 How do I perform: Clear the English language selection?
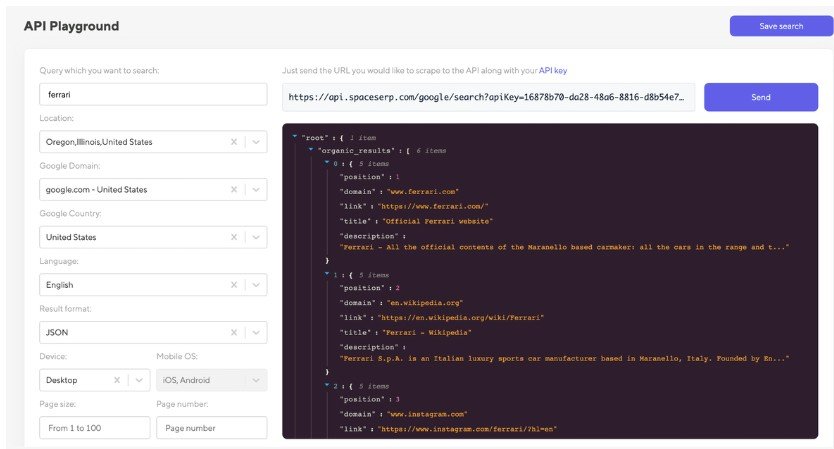pyautogui.click(x=233, y=285)
